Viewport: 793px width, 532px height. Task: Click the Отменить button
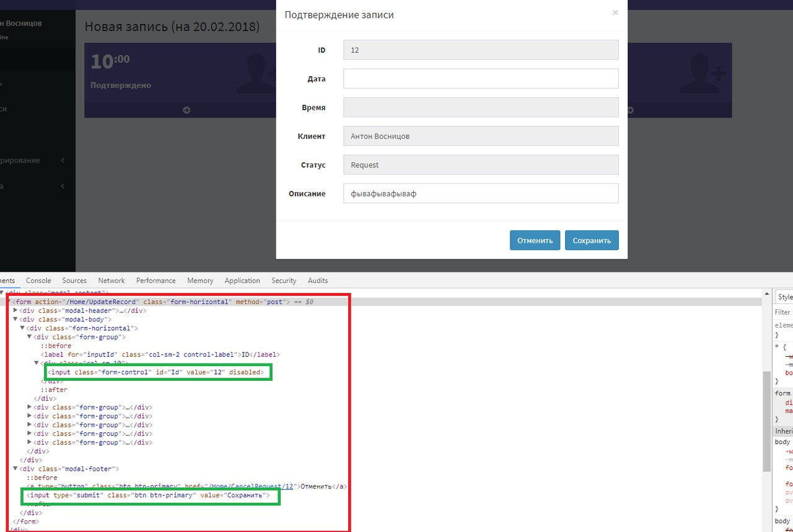pyautogui.click(x=535, y=240)
